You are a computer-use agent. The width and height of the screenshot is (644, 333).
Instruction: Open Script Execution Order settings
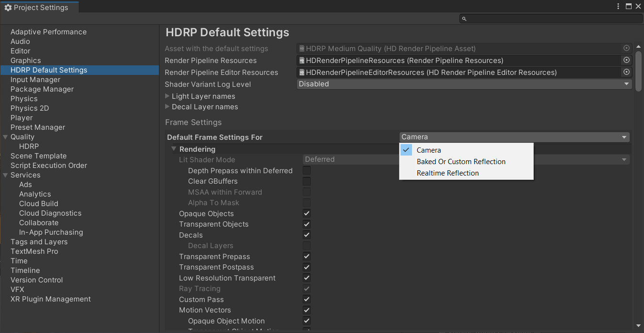tap(49, 166)
